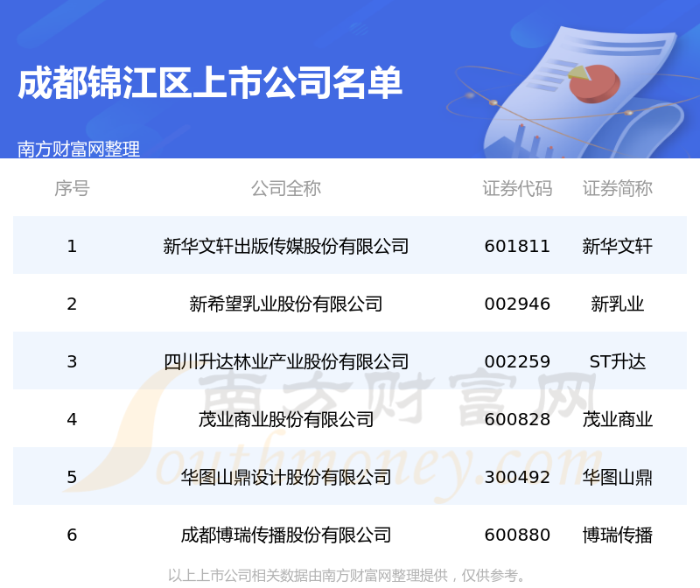700x588 pixels.
Task: Click 新希望乳业股份有限公司
Action: pos(286,304)
